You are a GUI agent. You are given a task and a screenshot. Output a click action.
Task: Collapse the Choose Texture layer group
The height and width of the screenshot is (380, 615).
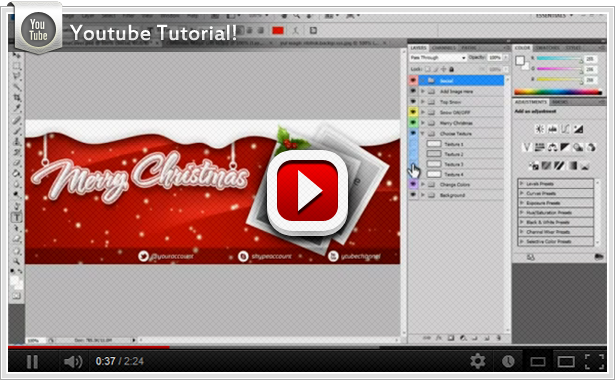click(423, 134)
